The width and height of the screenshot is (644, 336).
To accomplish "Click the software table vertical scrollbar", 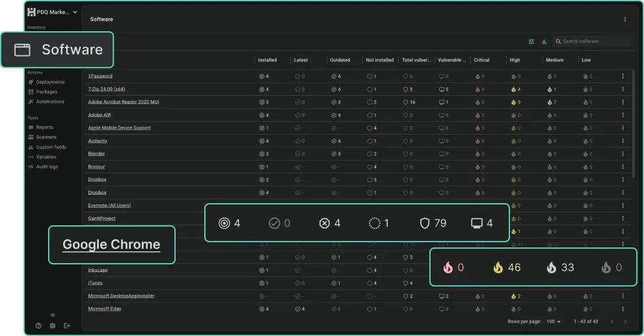I will (634, 124).
